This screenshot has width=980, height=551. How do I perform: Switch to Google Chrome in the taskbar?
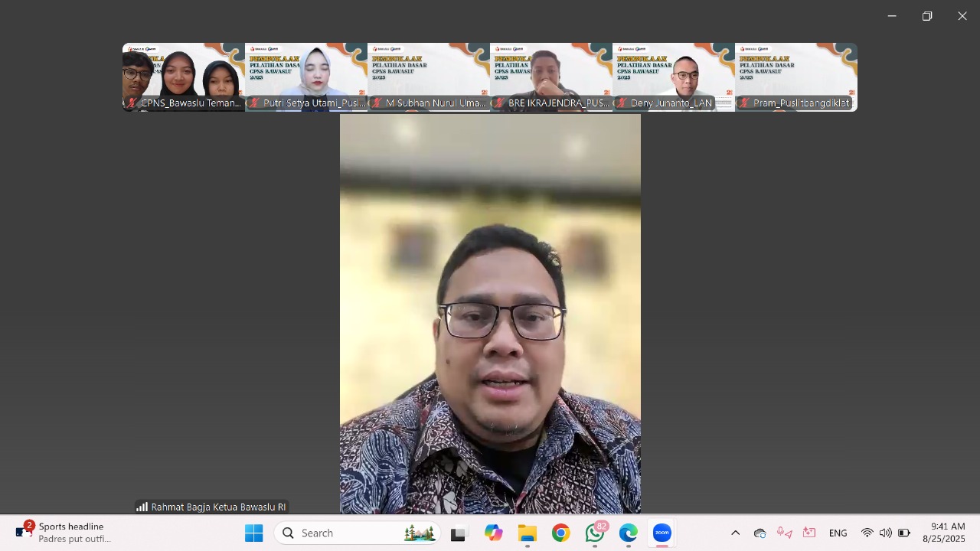(561, 533)
